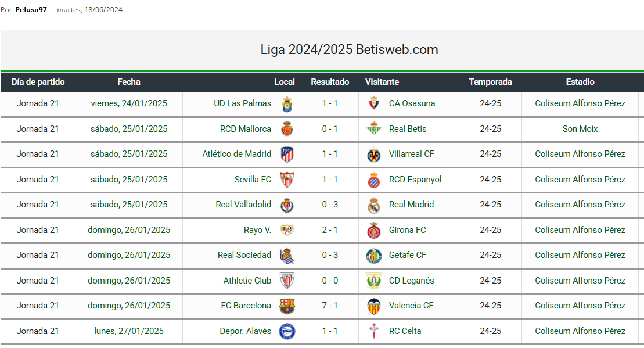Sort by the Resultado column header

tap(330, 82)
